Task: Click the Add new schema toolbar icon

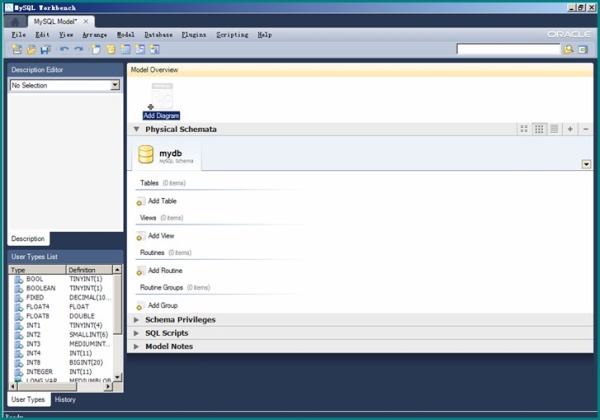Action: pos(111,49)
